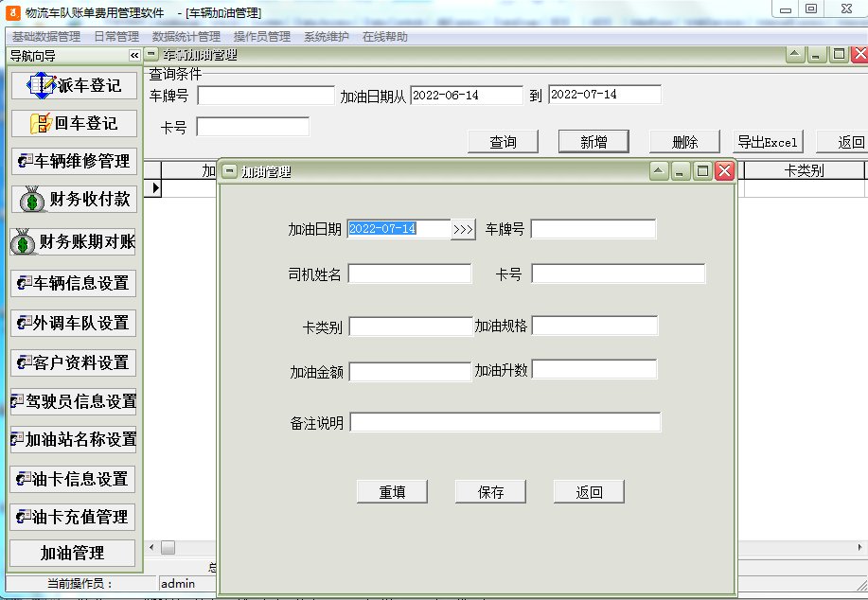Open 在线帮助 menu

[x=384, y=37]
